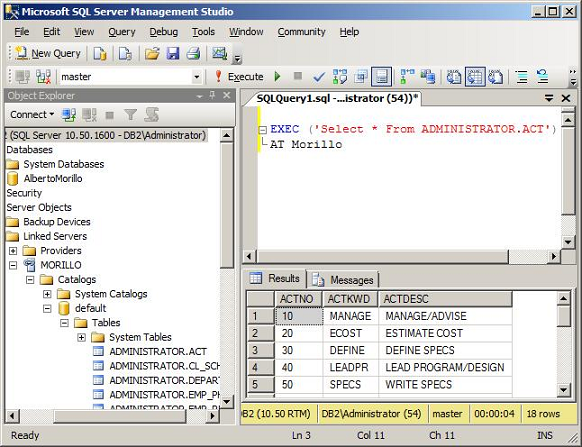Image resolution: width=582 pixels, height=447 pixels.
Task: Open the File menu
Action: coord(22,32)
